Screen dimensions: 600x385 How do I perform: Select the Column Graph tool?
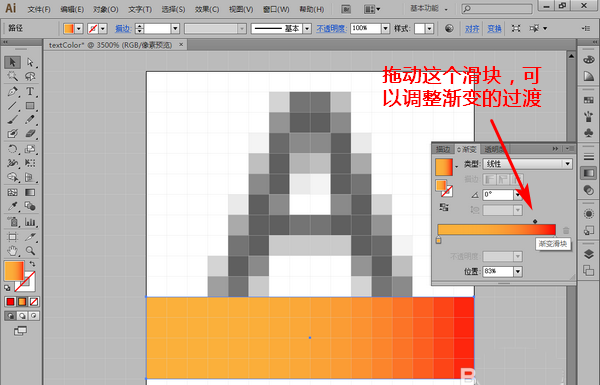click(30, 222)
